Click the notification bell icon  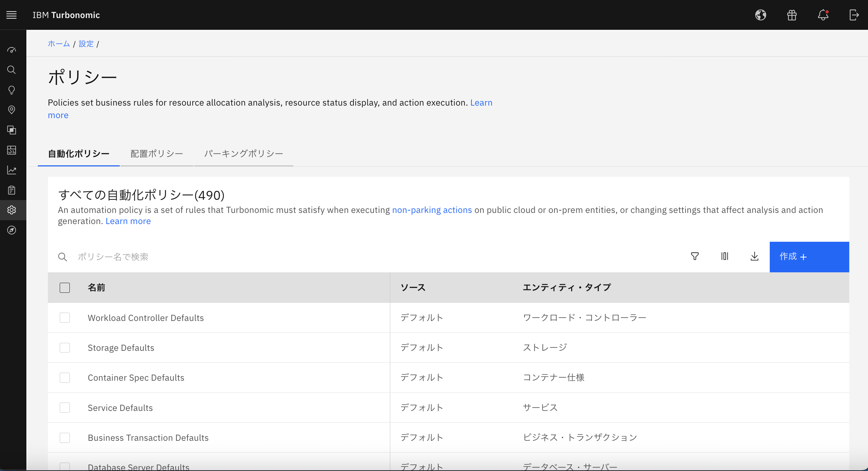[x=823, y=15]
